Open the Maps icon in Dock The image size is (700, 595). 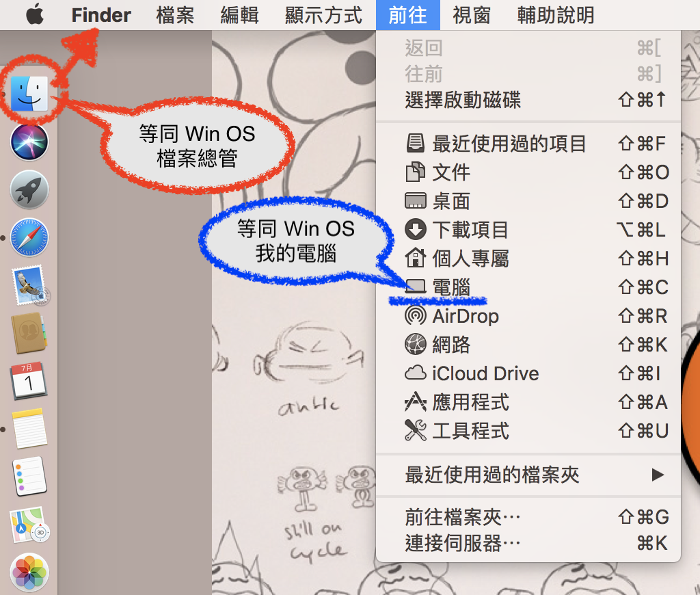(x=29, y=525)
